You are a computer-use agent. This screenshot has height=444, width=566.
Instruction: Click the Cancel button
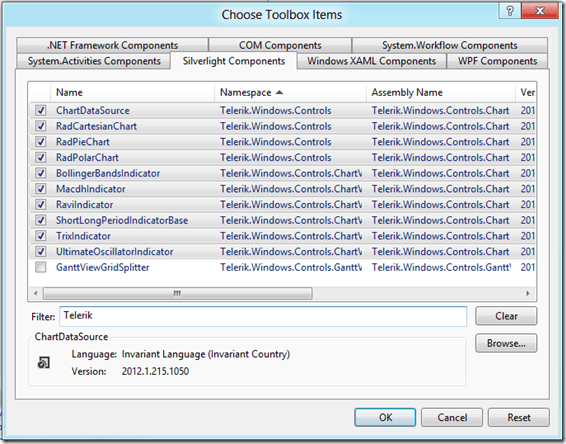pyautogui.click(x=452, y=417)
